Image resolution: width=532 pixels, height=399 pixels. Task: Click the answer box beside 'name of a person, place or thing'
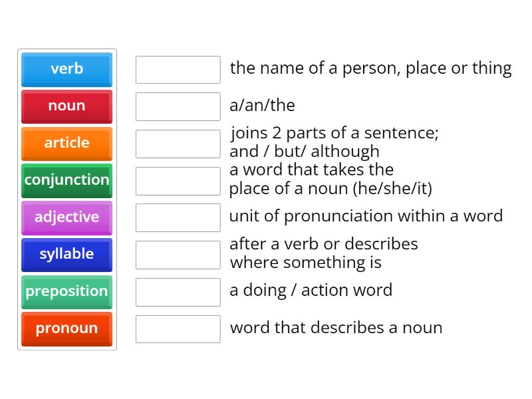[x=178, y=68]
